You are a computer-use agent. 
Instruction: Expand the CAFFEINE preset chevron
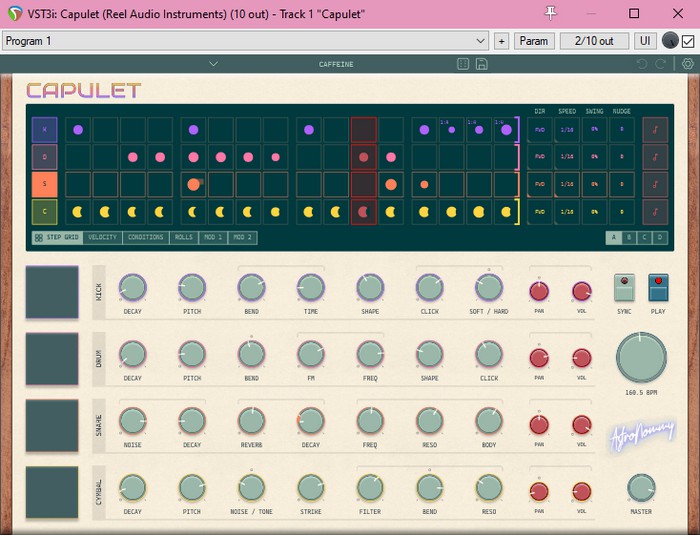pyautogui.click(x=214, y=64)
